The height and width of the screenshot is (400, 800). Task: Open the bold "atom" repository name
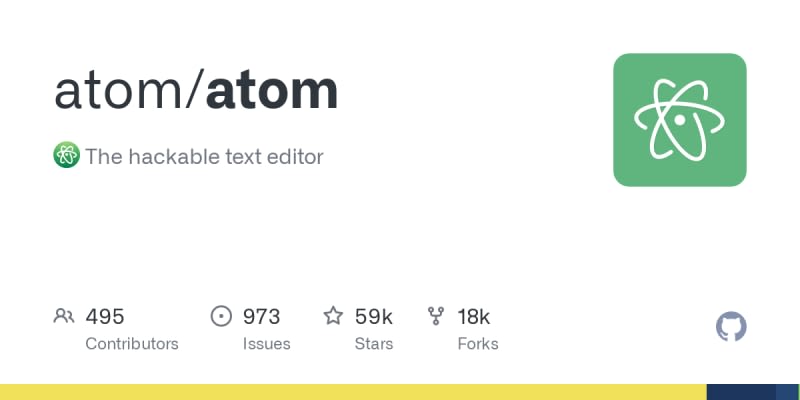click(271, 92)
